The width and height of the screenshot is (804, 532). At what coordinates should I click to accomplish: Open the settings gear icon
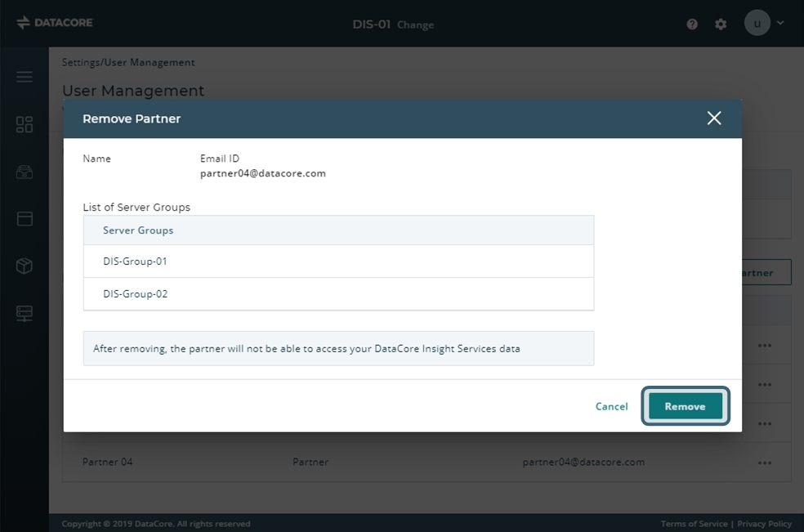tap(721, 25)
